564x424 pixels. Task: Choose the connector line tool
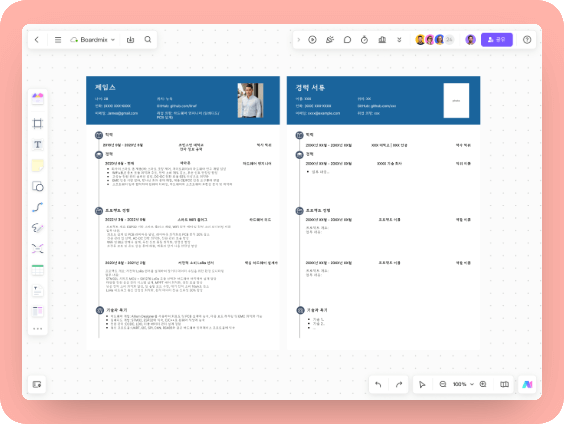point(37,207)
